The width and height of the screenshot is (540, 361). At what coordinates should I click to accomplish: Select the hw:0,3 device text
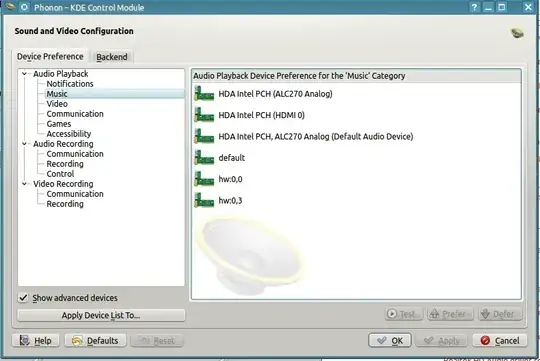[230, 200]
